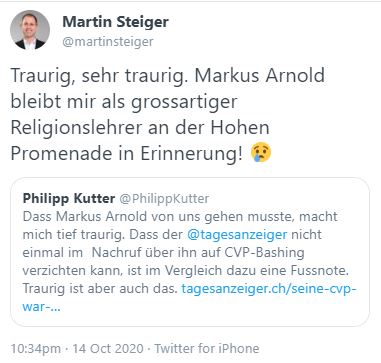The height and width of the screenshot is (363, 381).
Task: Open the 10:34pm timestamp
Action: [36, 349]
